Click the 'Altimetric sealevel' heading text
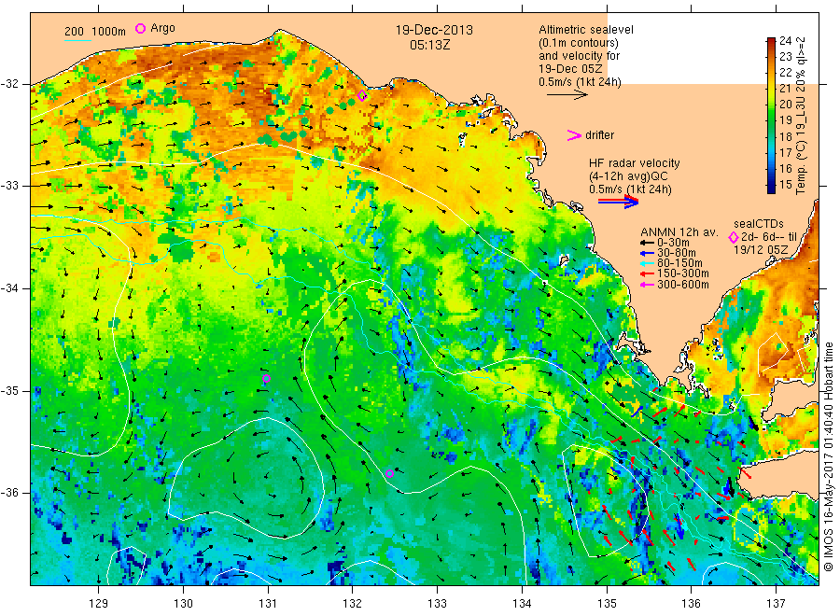The width and height of the screenshot is (840, 616). (x=586, y=30)
